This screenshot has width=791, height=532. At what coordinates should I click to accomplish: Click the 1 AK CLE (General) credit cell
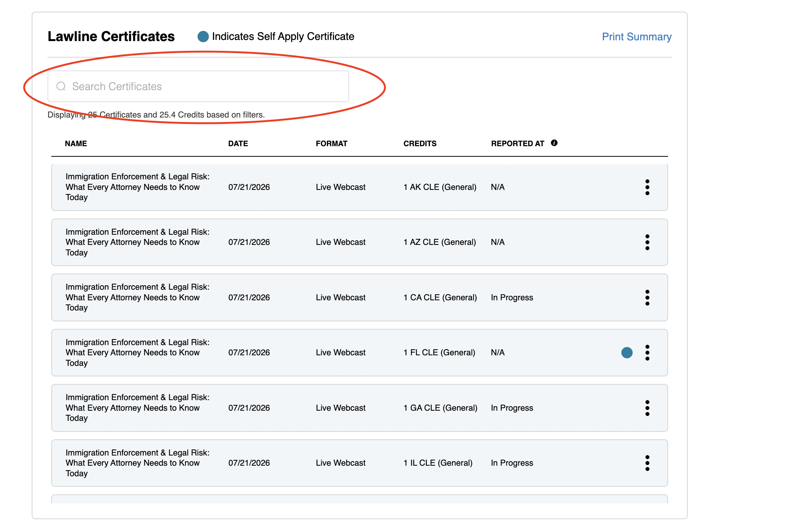coord(440,187)
